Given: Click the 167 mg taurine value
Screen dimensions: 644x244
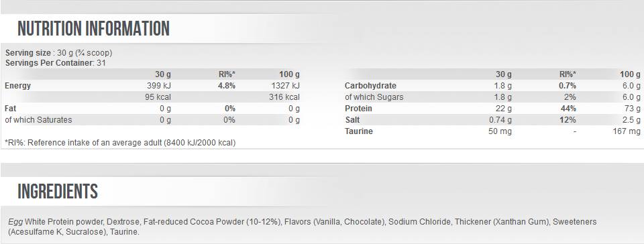Looking at the screenshot, I should tap(626, 131).
